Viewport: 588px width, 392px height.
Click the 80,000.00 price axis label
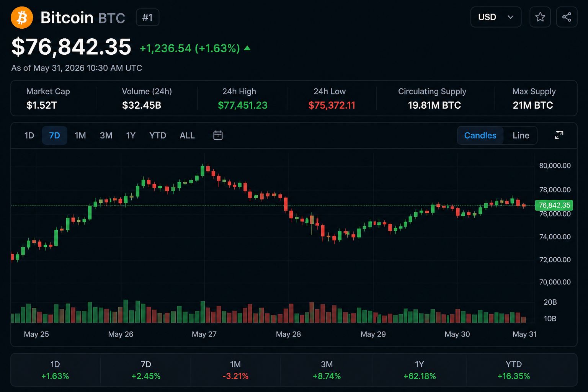tap(555, 166)
